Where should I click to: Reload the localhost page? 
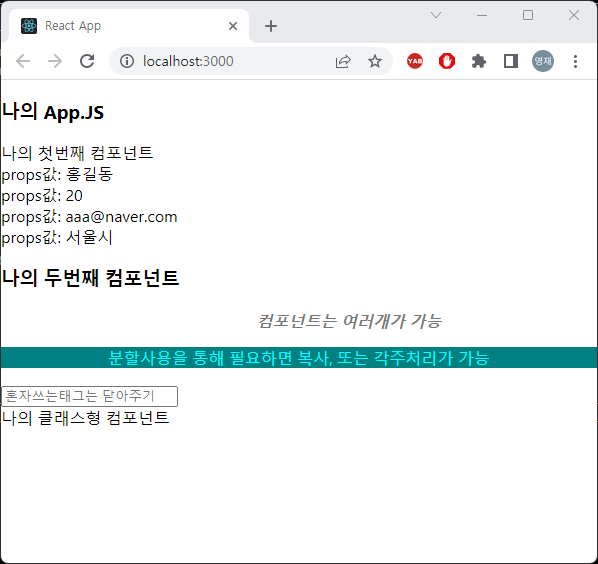[x=87, y=61]
